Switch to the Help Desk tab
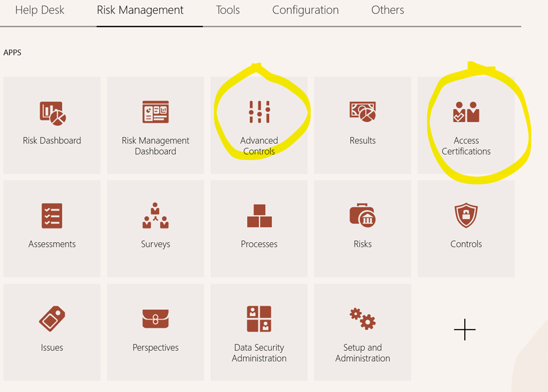The width and height of the screenshot is (548, 392). point(39,10)
